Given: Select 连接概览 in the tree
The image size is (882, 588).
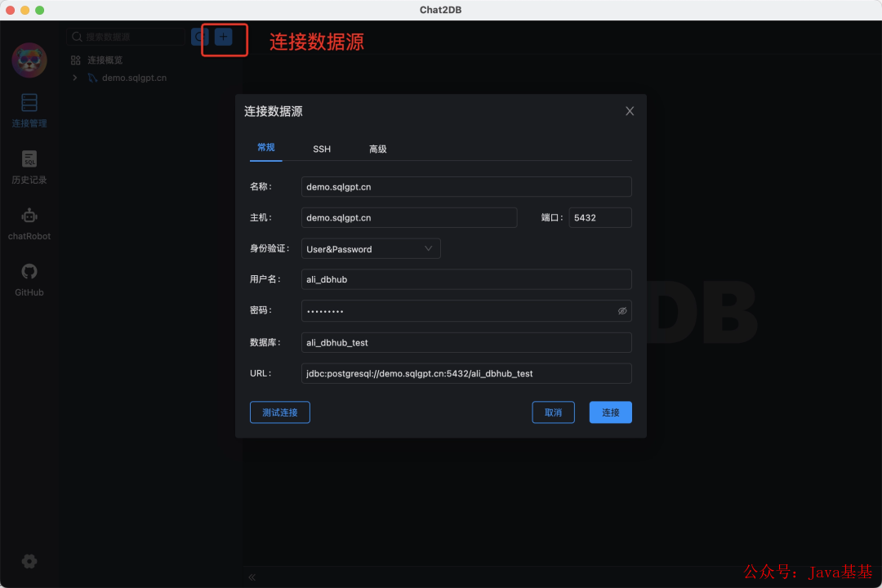Looking at the screenshot, I should coord(105,60).
